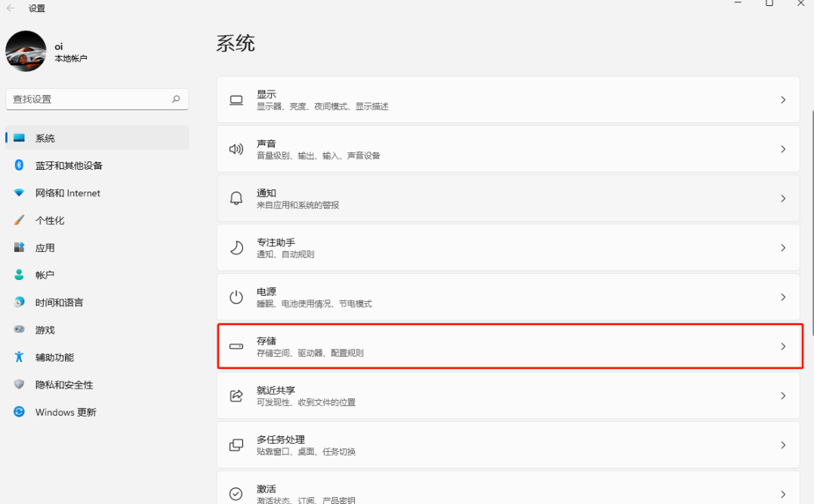Click the back arrow next to 设置

[11, 8]
